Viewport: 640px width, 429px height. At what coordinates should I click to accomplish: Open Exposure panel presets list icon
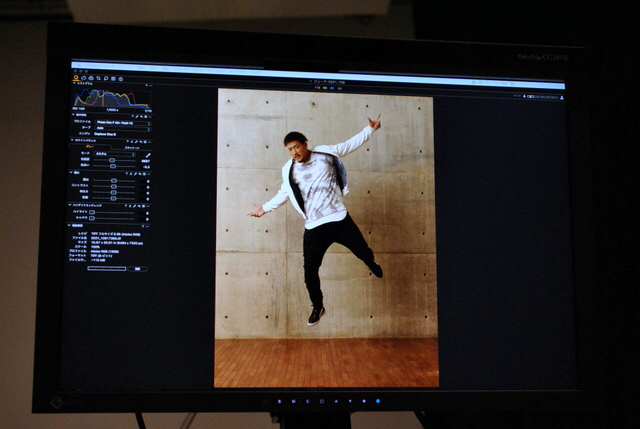click(x=144, y=174)
